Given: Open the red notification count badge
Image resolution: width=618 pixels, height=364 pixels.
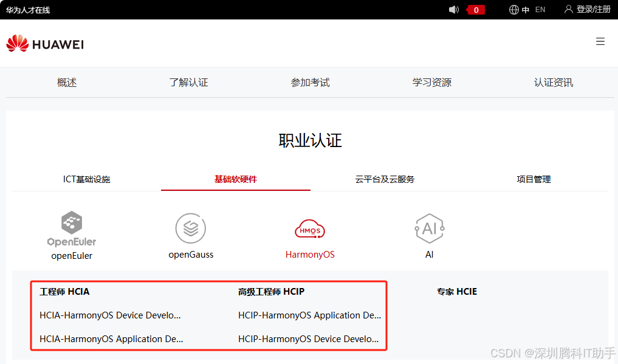Looking at the screenshot, I should (476, 10).
